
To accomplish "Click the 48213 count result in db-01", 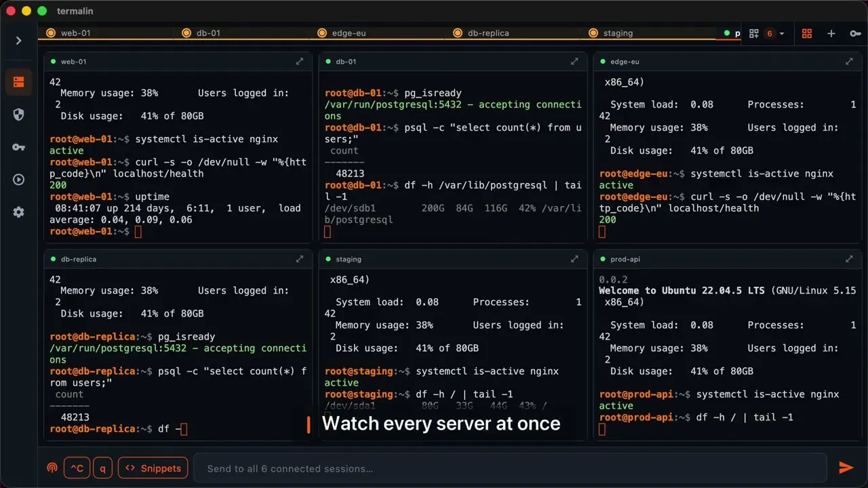I will tap(350, 174).
